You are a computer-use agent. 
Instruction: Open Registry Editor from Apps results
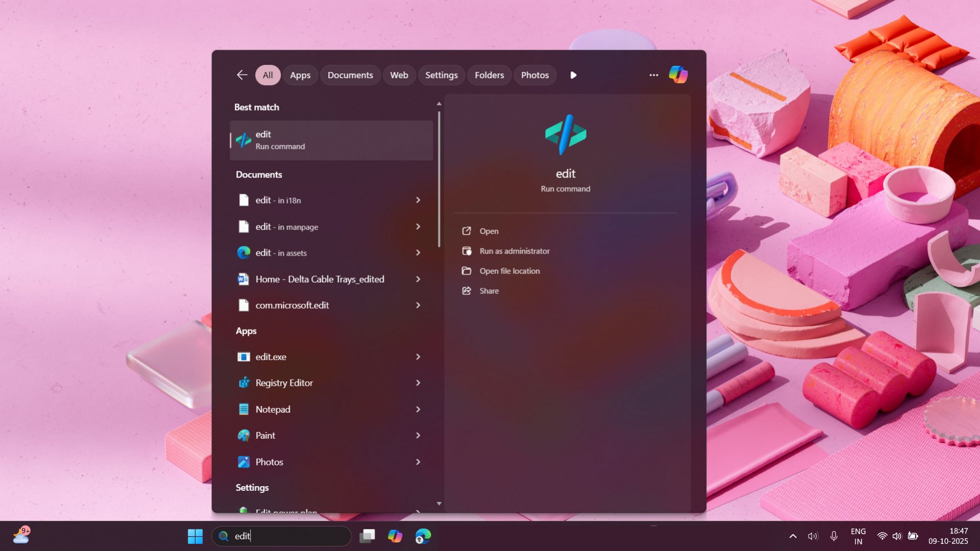[284, 383]
